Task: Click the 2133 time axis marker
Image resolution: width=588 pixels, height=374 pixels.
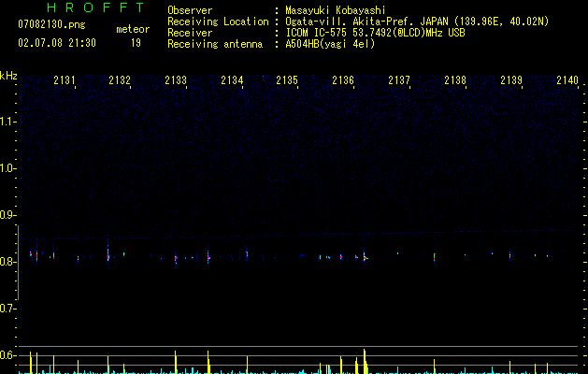Action: 176,79
